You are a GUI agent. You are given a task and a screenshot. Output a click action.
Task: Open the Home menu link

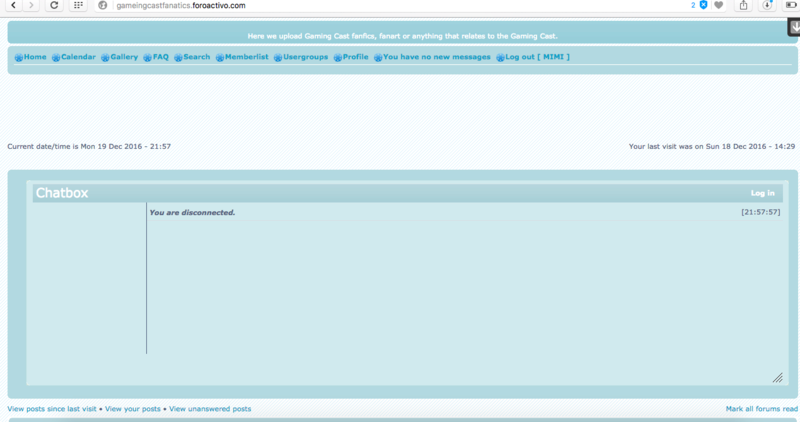click(x=35, y=57)
